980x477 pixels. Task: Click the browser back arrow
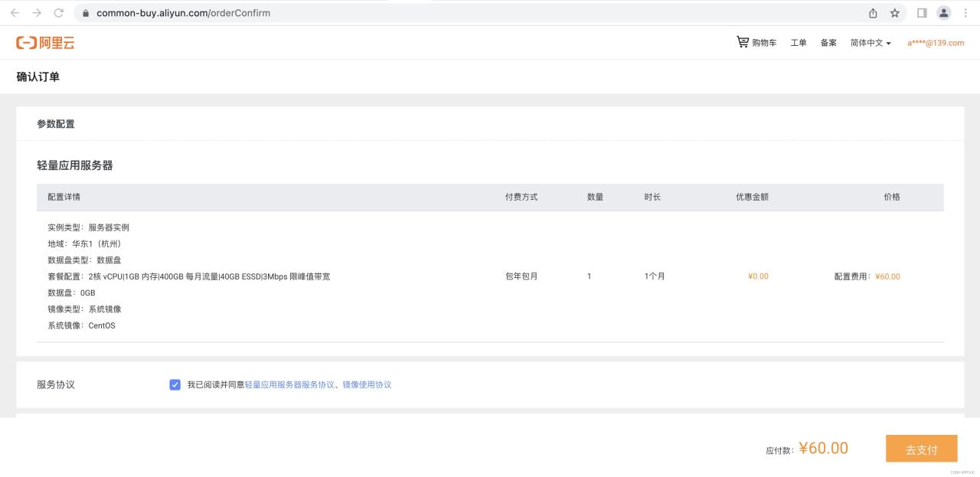[x=15, y=13]
